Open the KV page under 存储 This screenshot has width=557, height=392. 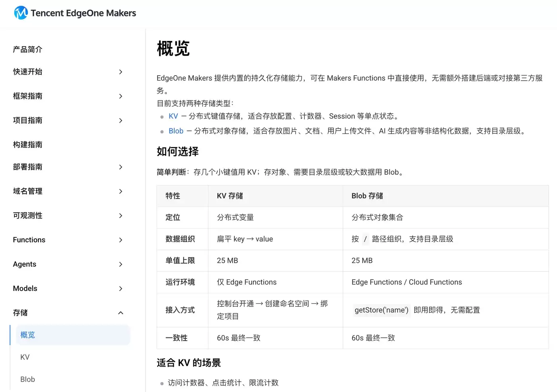tap(25, 357)
